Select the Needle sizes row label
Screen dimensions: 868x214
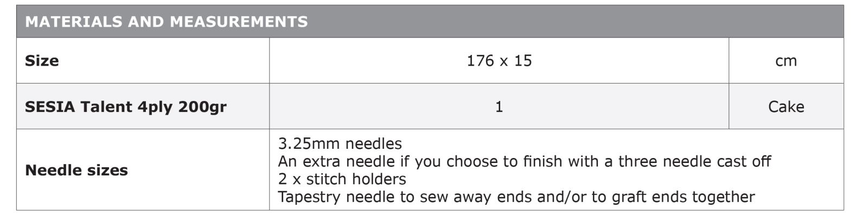pos(76,170)
